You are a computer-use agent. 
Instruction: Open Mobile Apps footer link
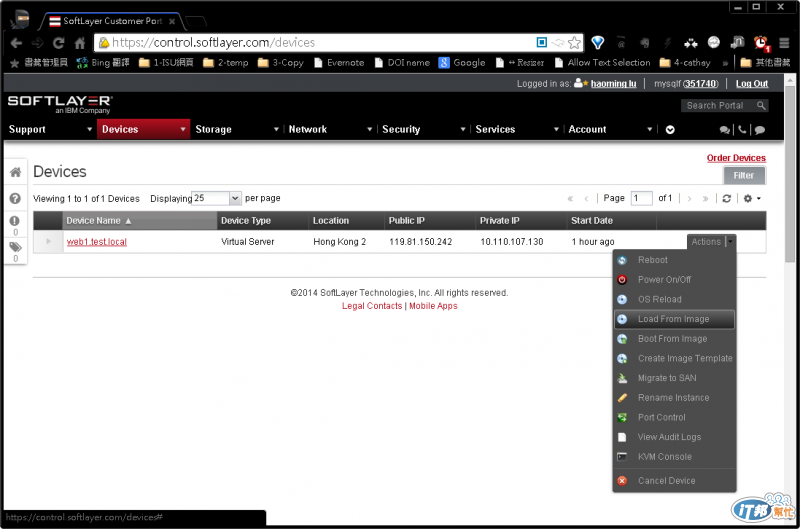pyautogui.click(x=433, y=306)
